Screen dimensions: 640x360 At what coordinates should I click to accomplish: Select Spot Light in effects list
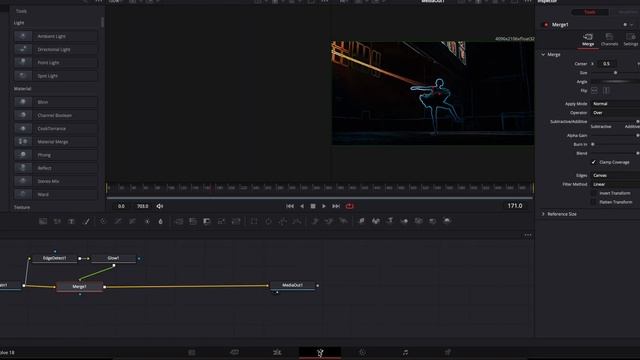click(56, 76)
